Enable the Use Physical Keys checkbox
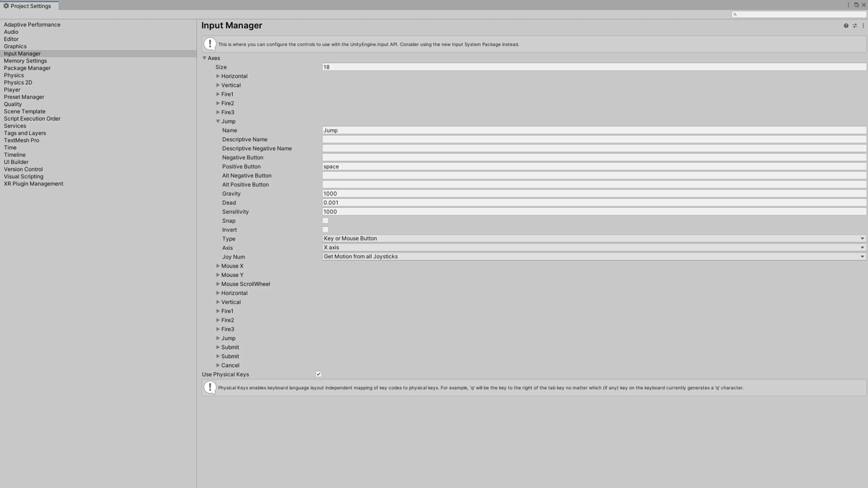Viewport: 868px width, 488px height. click(318, 374)
